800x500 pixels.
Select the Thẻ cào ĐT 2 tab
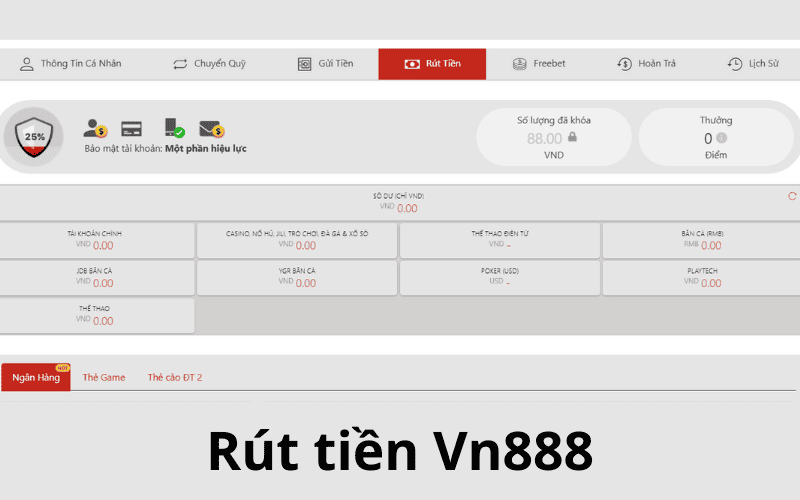coord(175,378)
